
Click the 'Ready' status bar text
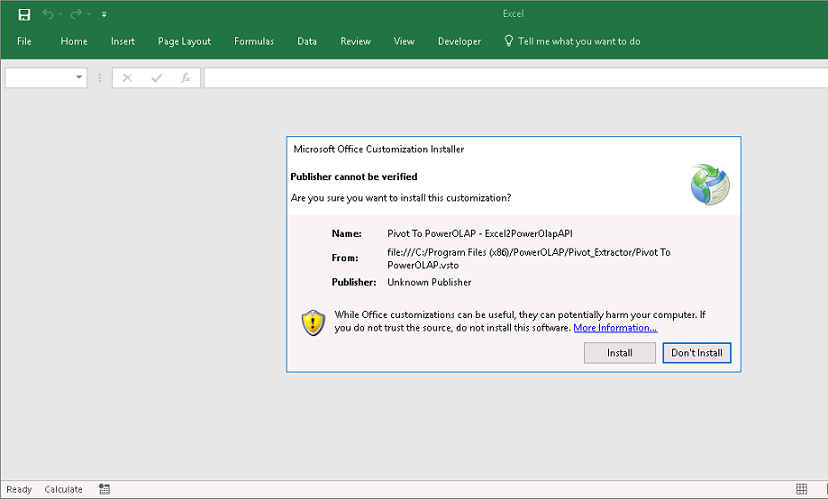click(19, 489)
